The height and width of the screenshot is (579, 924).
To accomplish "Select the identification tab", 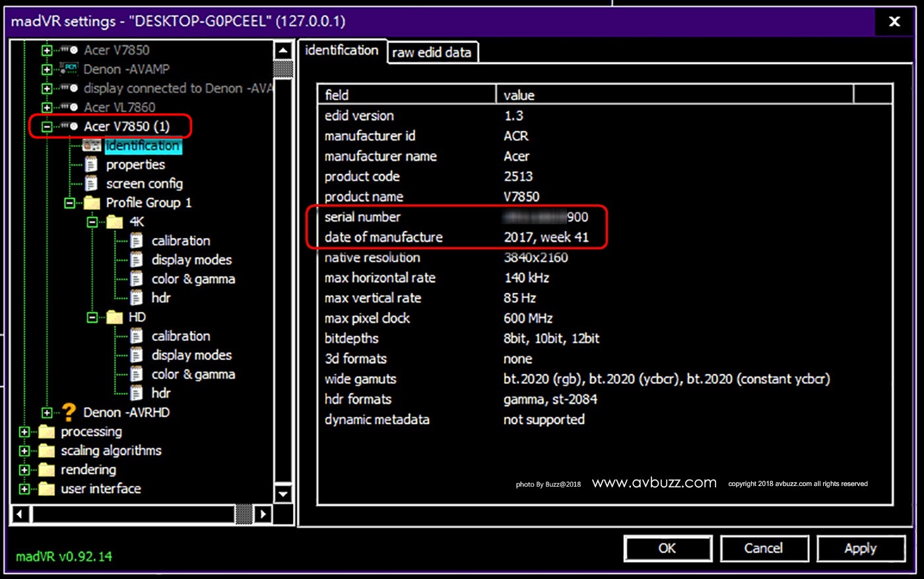I will [x=341, y=51].
